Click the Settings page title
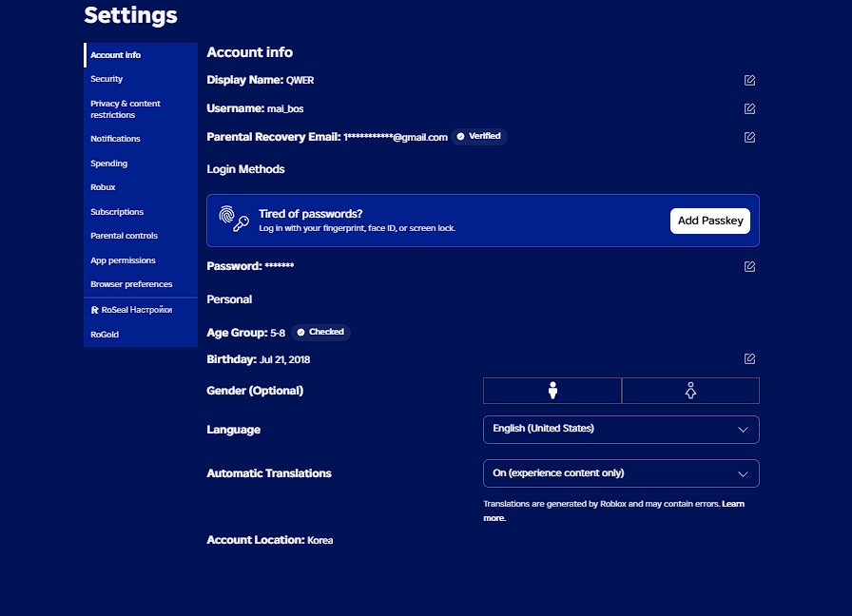Viewport: 852px width, 616px height. click(131, 15)
